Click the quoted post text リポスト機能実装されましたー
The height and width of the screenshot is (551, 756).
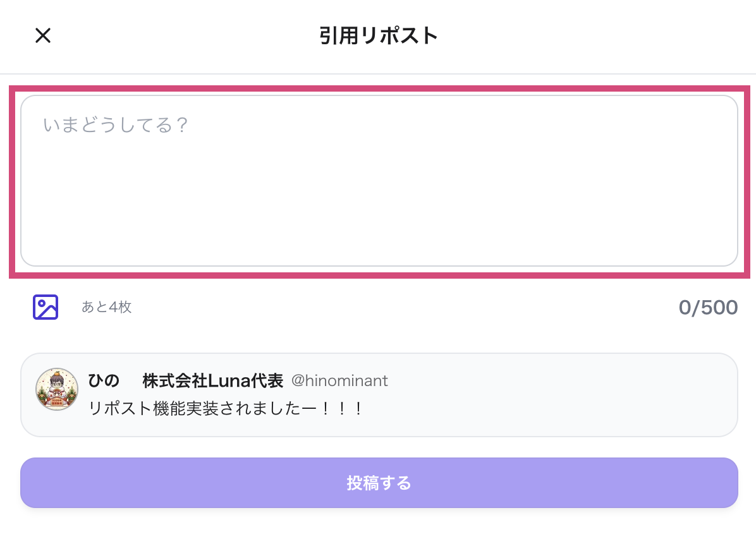click(224, 408)
